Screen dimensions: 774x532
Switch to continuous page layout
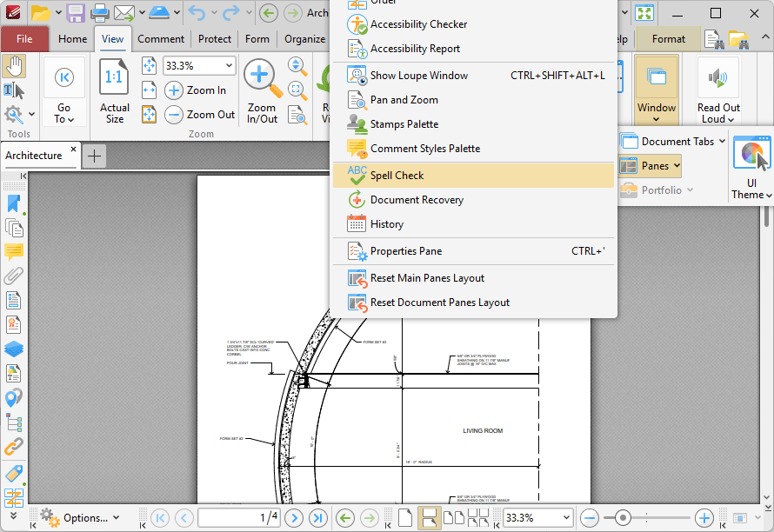(x=429, y=518)
